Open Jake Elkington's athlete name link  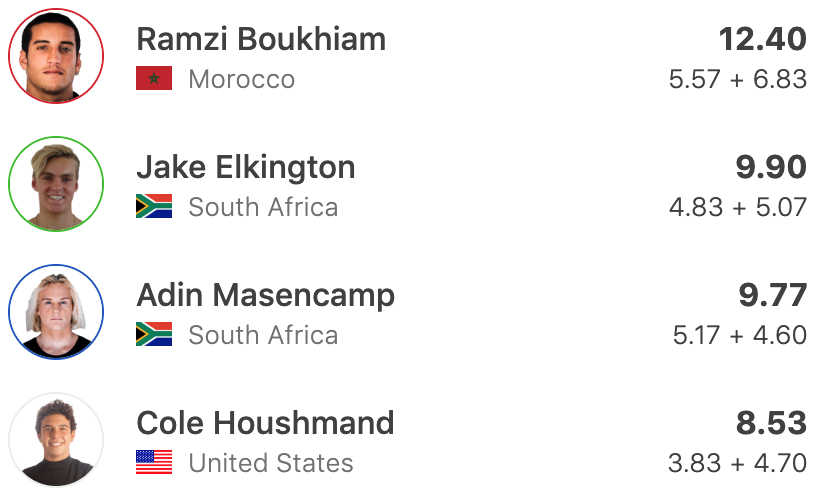click(246, 167)
